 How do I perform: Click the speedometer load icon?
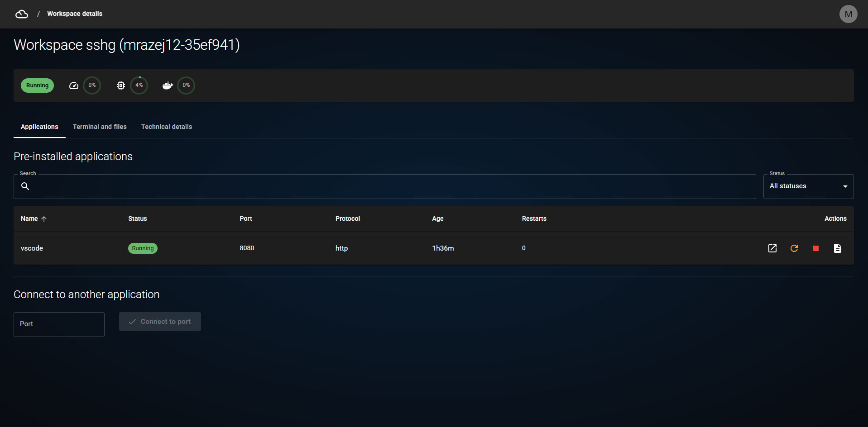pos(74,85)
